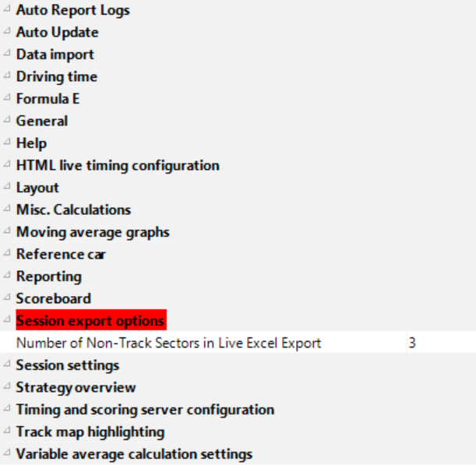Screen dimensions: 476x465
Task: Expand Timing and scoring server configuration
Action: (7, 410)
